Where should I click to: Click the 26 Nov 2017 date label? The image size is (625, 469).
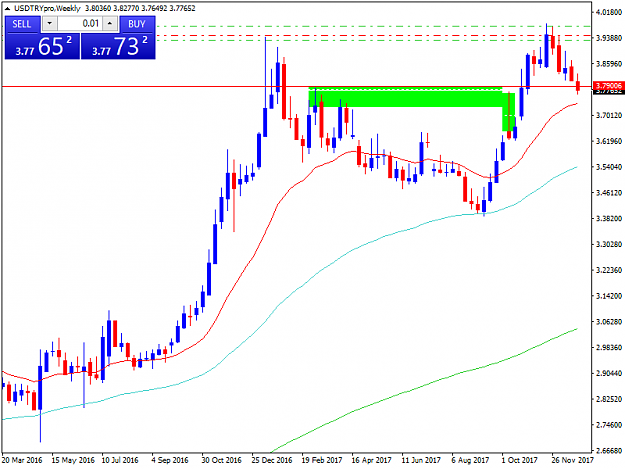[573, 460]
